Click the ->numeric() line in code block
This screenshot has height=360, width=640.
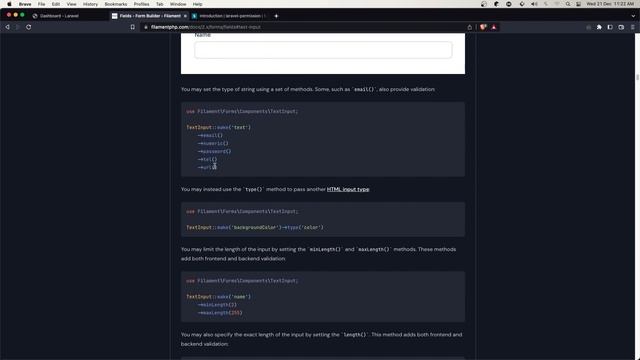click(213, 143)
